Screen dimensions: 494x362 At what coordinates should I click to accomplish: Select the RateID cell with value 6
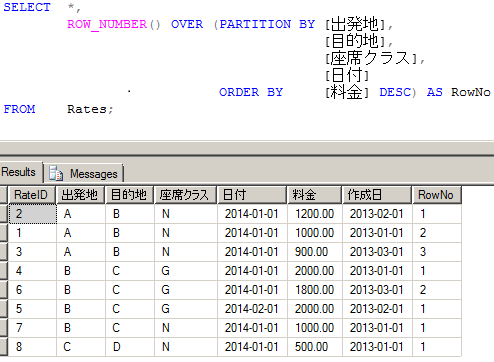(32, 290)
